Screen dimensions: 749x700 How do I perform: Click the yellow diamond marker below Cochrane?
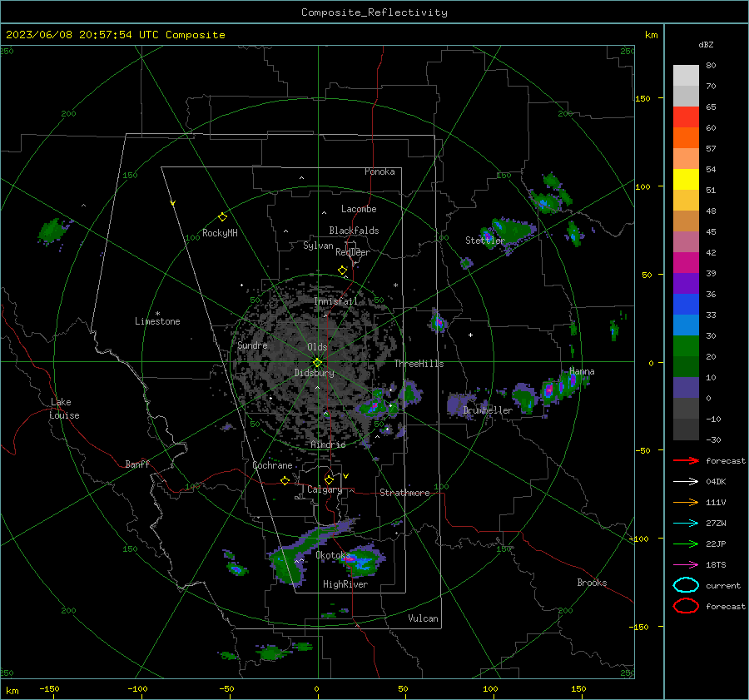coord(285,480)
